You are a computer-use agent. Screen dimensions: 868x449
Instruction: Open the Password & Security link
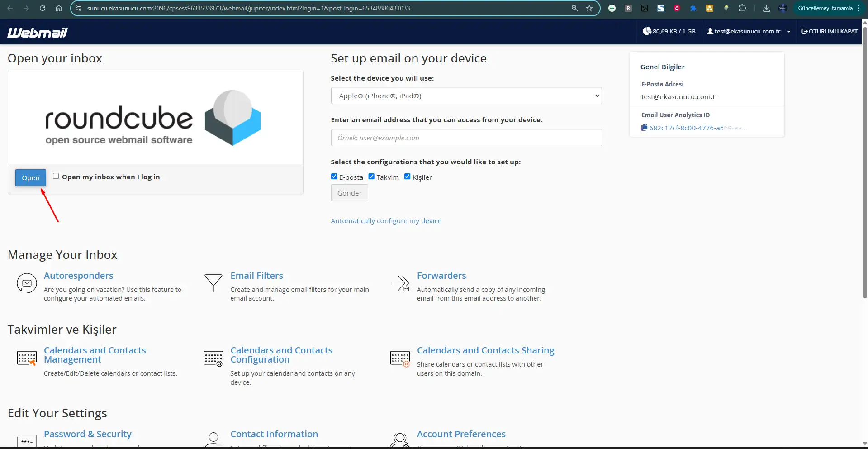click(88, 434)
